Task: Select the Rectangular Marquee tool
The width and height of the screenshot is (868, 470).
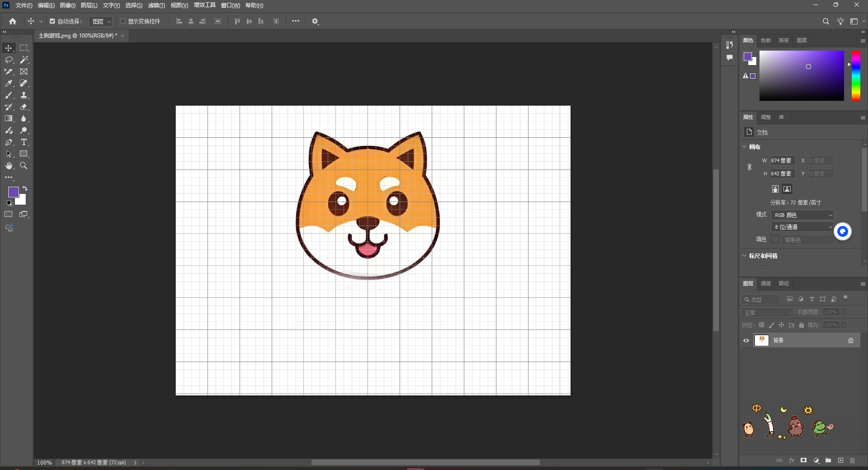Action: click(x=24, y=48)
